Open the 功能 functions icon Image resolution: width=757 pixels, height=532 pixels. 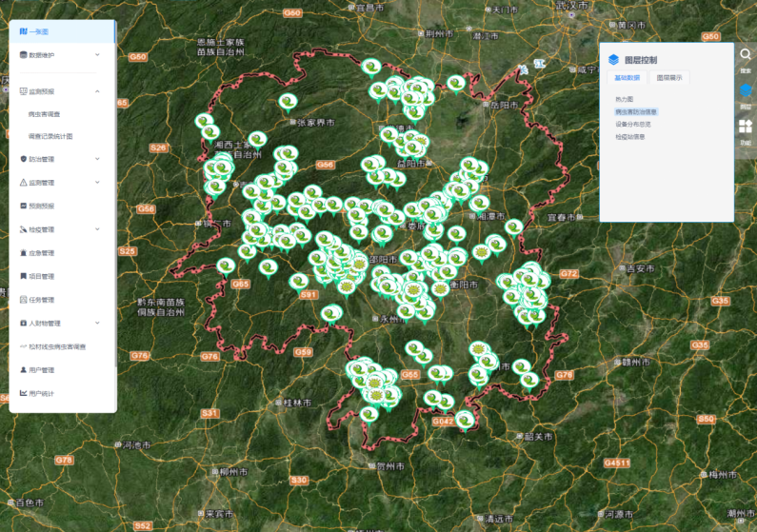[x=746, y=130]
